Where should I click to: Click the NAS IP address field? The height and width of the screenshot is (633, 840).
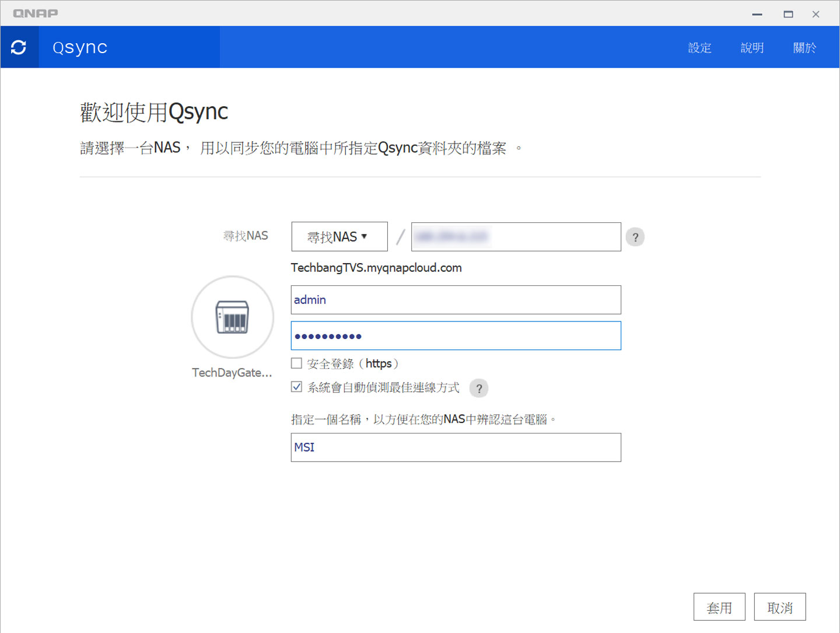click(516, 237)
